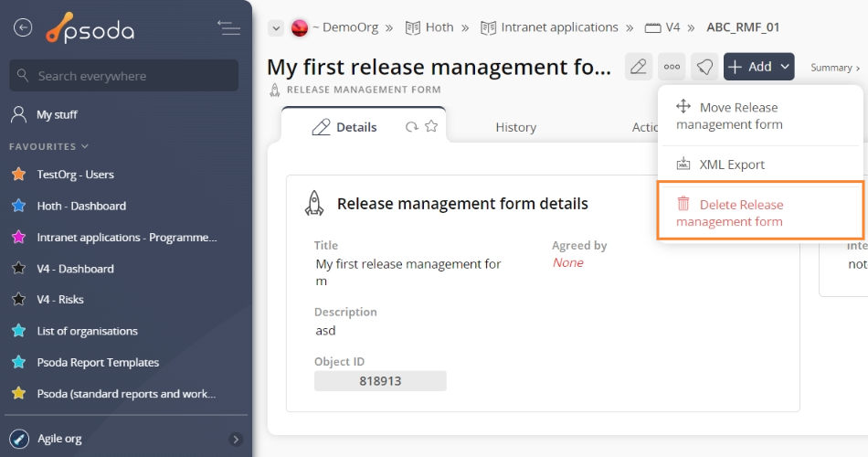Open My stuff from the sidebar
868x457 pixels.
(x=57, y=115)
